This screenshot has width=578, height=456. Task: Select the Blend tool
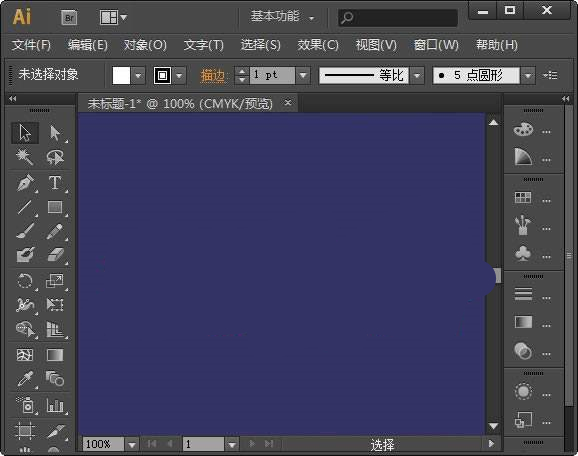tap(55, 379)
